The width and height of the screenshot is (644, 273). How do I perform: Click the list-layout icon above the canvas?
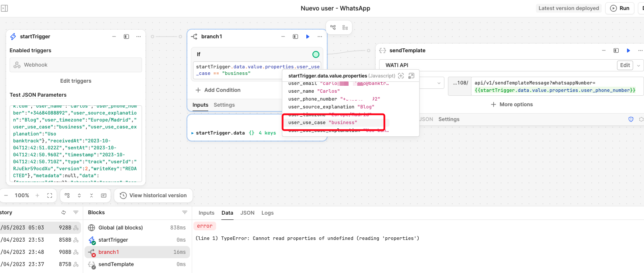[x=345, y=27]
